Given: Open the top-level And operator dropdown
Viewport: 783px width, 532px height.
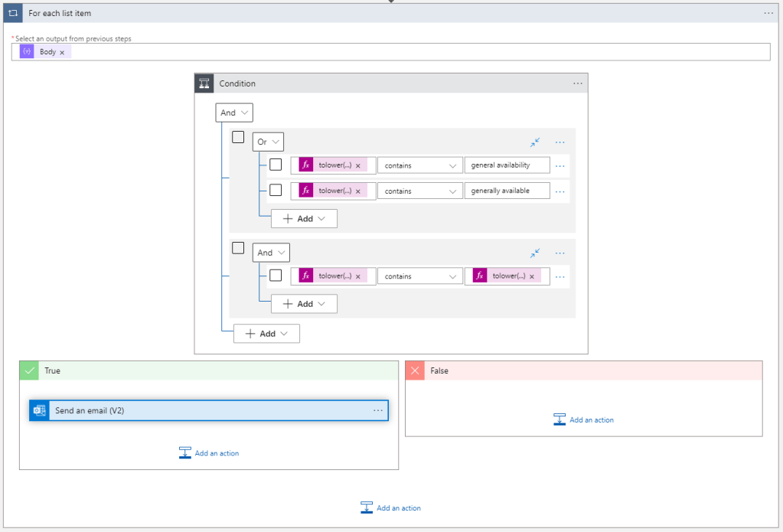Looking at the screenshot, I should coord(234,113).
